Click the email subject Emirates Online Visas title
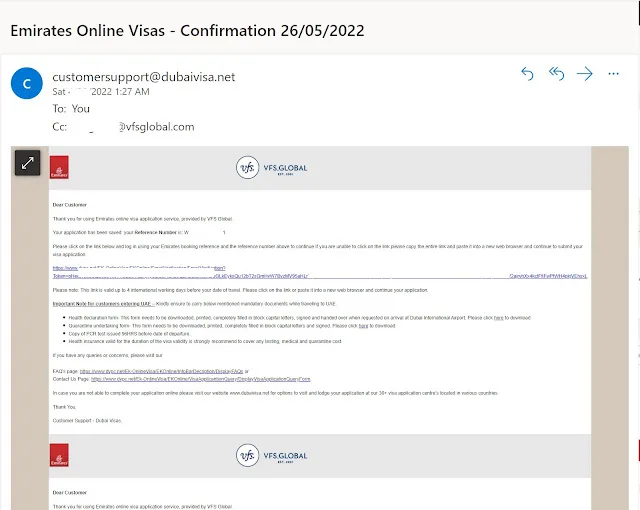This screenshot has height=510, width=640. click(187, 31)
